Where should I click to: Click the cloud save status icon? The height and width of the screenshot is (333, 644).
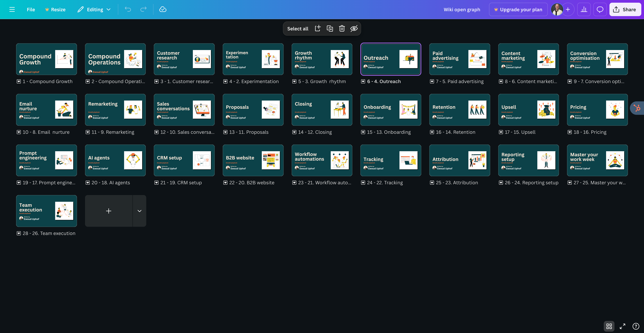pyautogui.click(x=163, y=10)
